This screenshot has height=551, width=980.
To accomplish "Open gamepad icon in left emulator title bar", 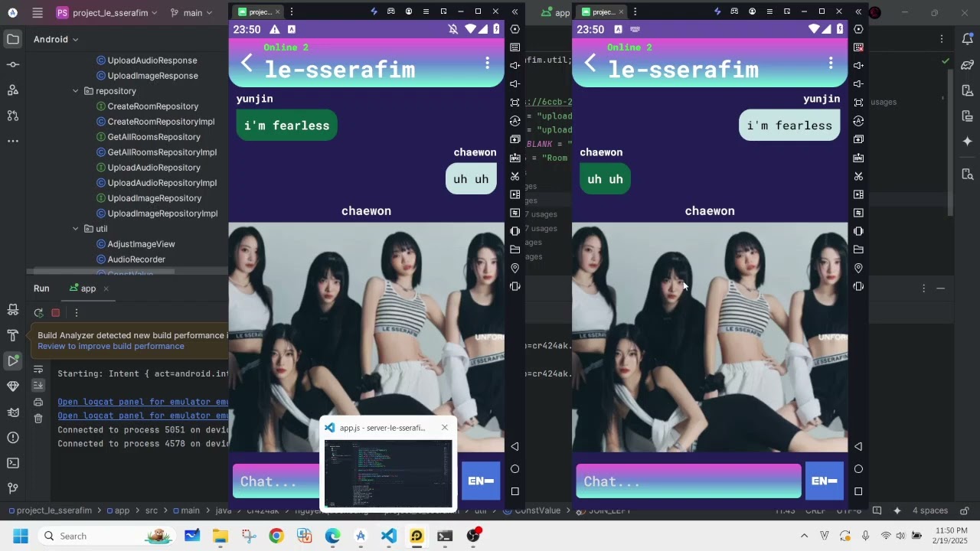I will coord(391,11).
